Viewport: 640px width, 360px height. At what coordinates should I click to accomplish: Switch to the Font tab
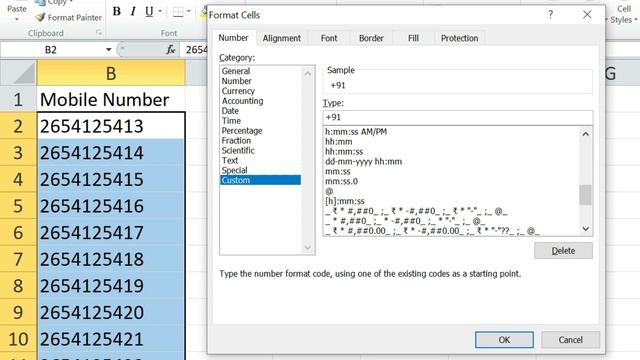tap(329, 38)
